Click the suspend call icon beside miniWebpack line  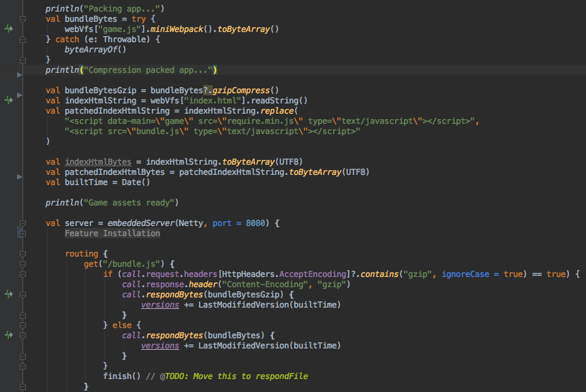[9, 29]
